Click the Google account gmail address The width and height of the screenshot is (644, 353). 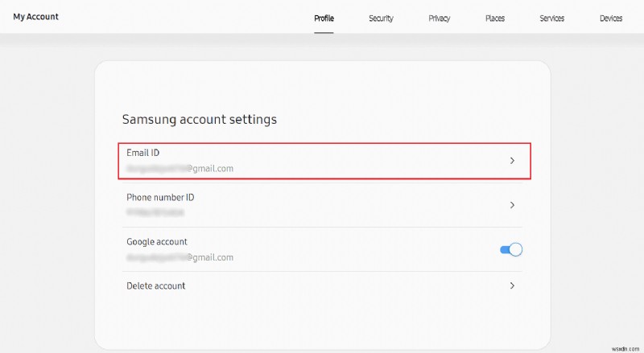tap(180, 257)
